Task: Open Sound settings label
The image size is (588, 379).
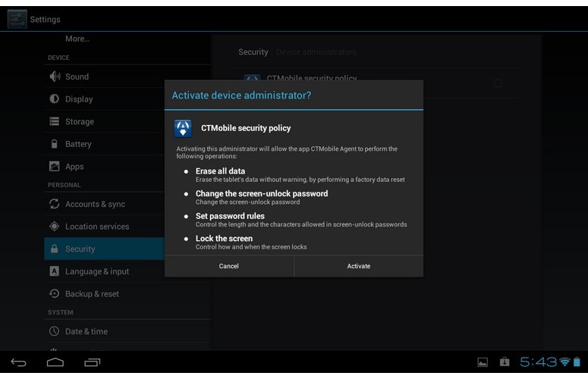Action: pyautogui.click(x=77, y=77)
